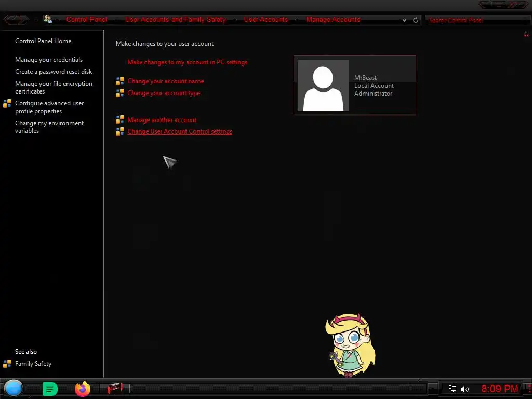Image resolution: width=532 pixels, height=399 pixels.
Task: Go to Control Panel breadcrumb
Action: pos(87,20)
